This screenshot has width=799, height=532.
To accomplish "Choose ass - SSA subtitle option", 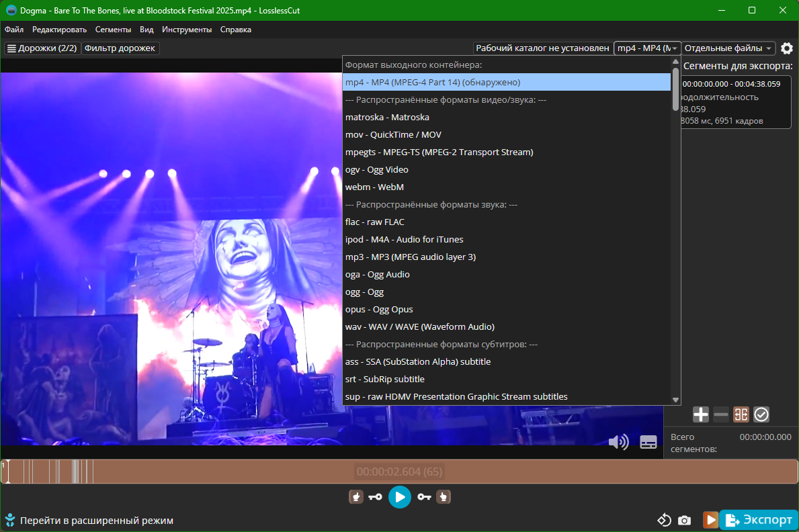I will pyautogui.click(x=507, y=362).
